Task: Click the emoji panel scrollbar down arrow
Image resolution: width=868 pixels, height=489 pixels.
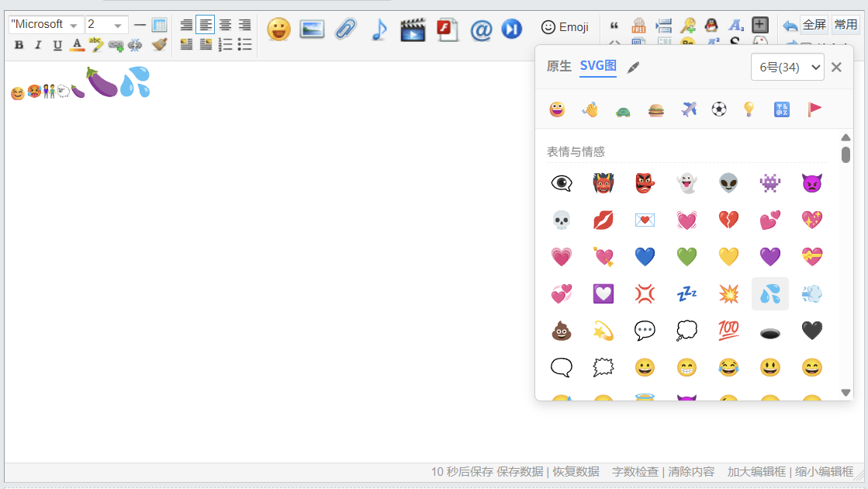Action: (846, 393)
